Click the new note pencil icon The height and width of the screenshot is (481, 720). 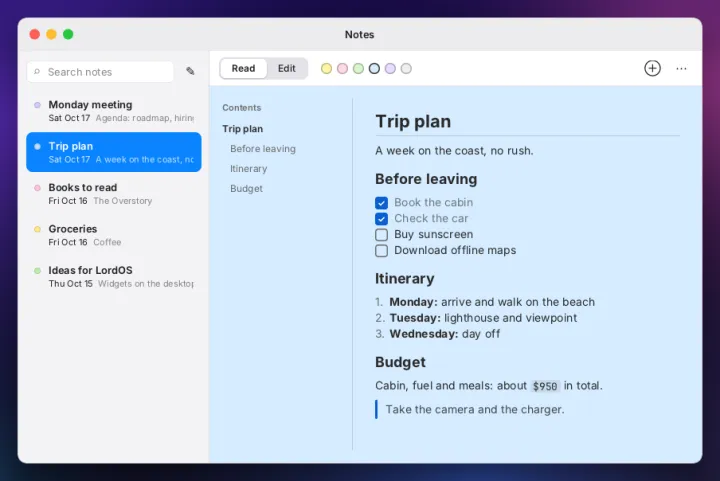point(190,71)
